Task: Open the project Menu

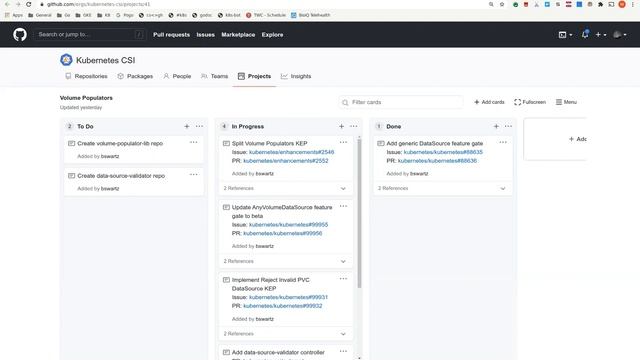Action: [566, 102]
